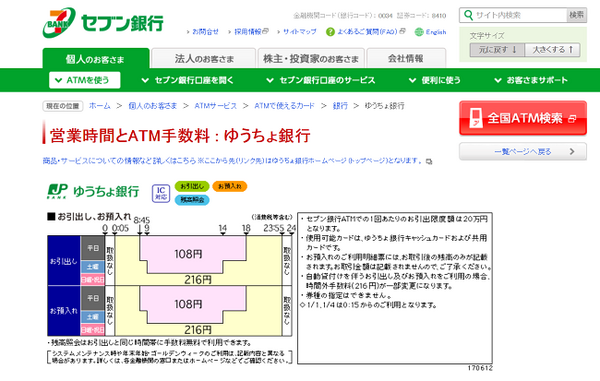Open the サイトマップ link
600x381 pixels.
click(x=300, y=32)
